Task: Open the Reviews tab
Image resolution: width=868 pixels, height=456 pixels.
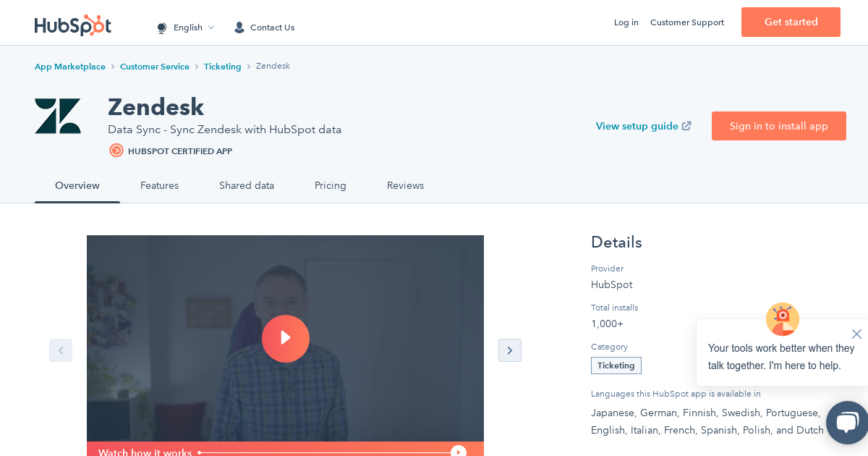Action: pos(405,186)
